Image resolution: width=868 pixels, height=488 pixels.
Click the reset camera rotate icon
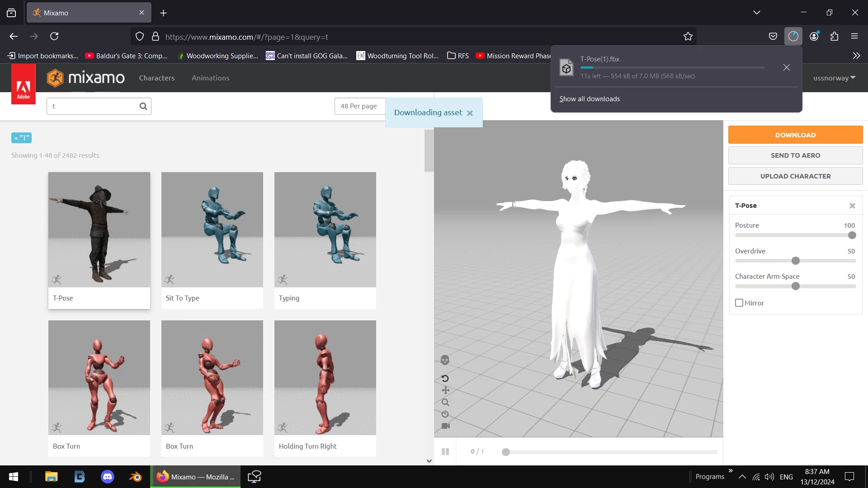click(445, 378)
